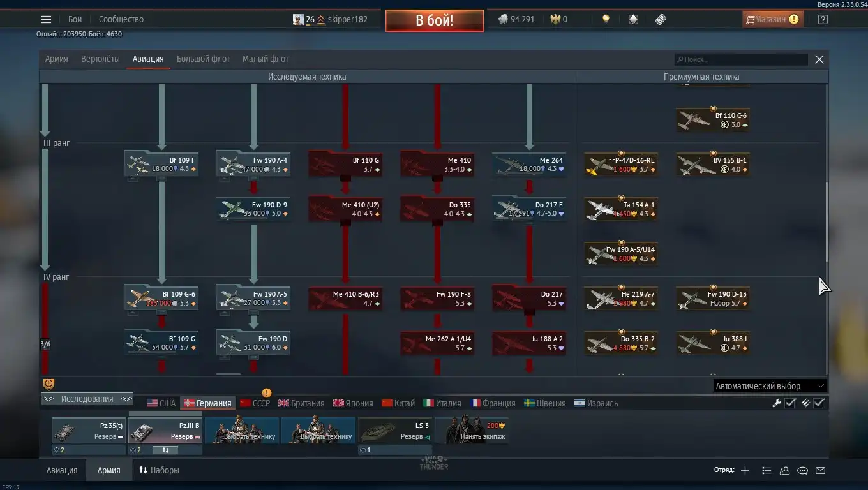The width and height of the screenshot is (868, 490).
Task: Open the light bulb tips icon
Action: (x=606, y=19)
